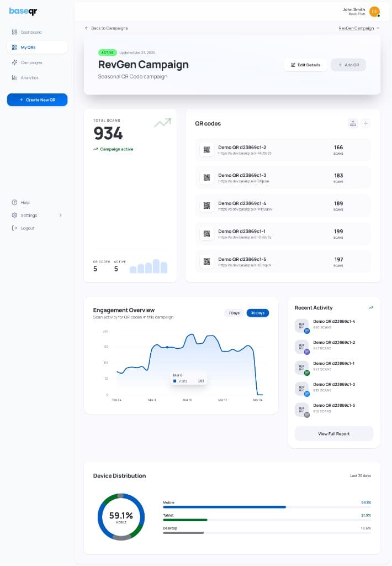Click the baseqr logo
This screenshot has height=566, width=392.
pyautogui.click(x=23, y=11)
